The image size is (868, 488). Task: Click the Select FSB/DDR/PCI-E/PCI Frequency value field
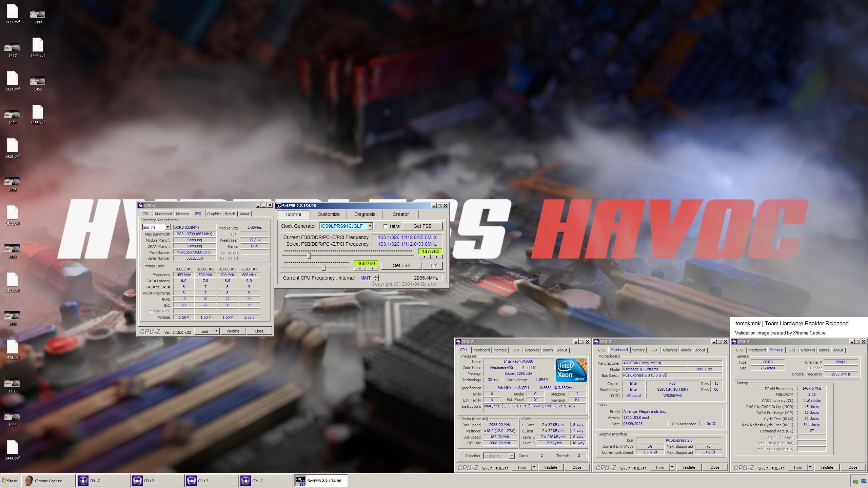pyautogui.click(x=407, y=244)
